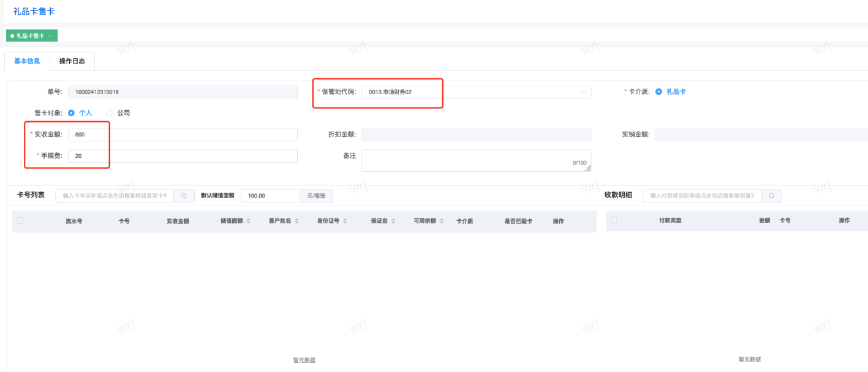Open the 保管地代码 dropdown
868x372 pixels.
pos(477,92)
